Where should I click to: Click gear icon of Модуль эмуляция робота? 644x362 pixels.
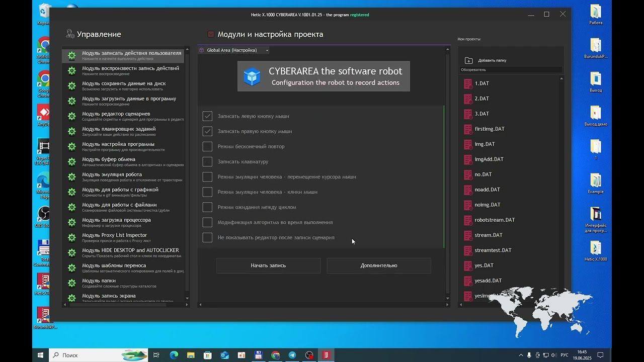pyautogui.click(x=72, y=177)
